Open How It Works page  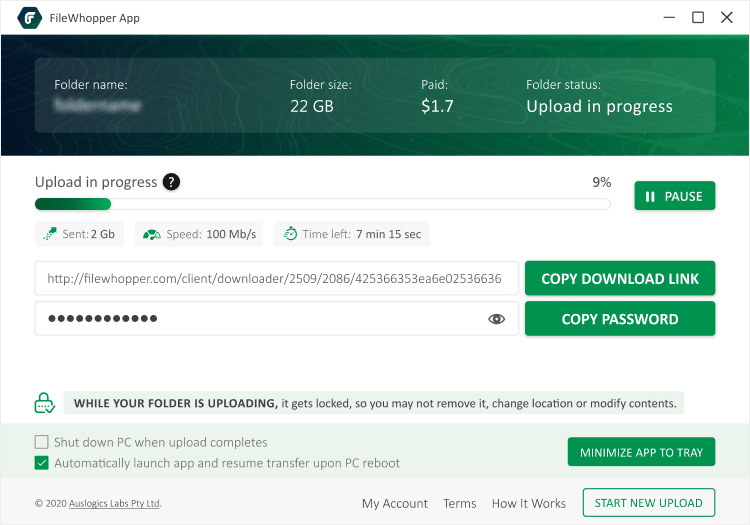pos(529,503)
